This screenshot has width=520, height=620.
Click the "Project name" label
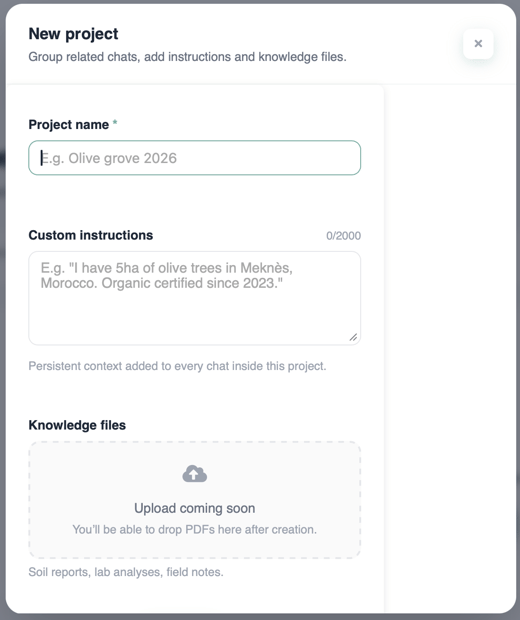[68, 125]
